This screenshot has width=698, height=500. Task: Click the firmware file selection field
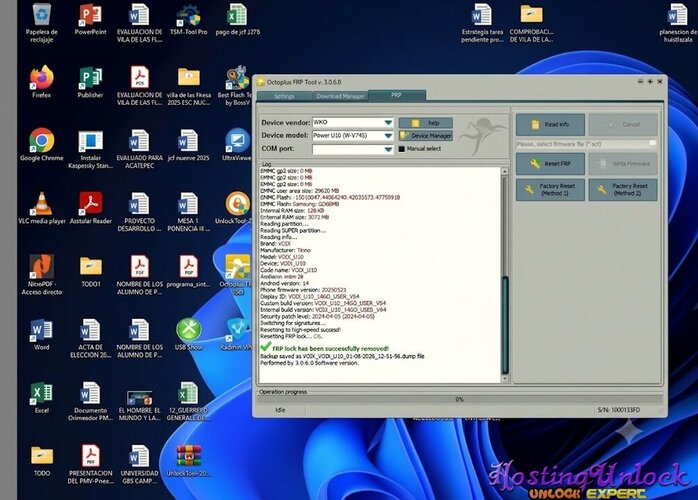click(x=586, y=144)
